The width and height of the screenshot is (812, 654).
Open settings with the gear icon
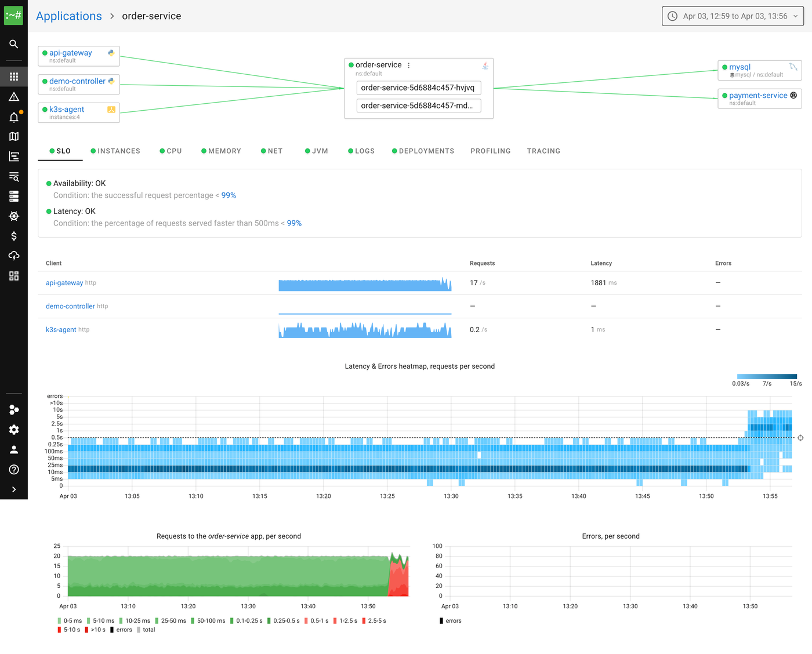[x=14, y=430]
